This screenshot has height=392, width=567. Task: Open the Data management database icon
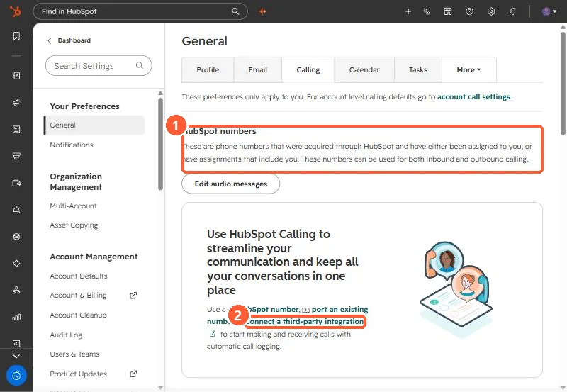(16, 237)
